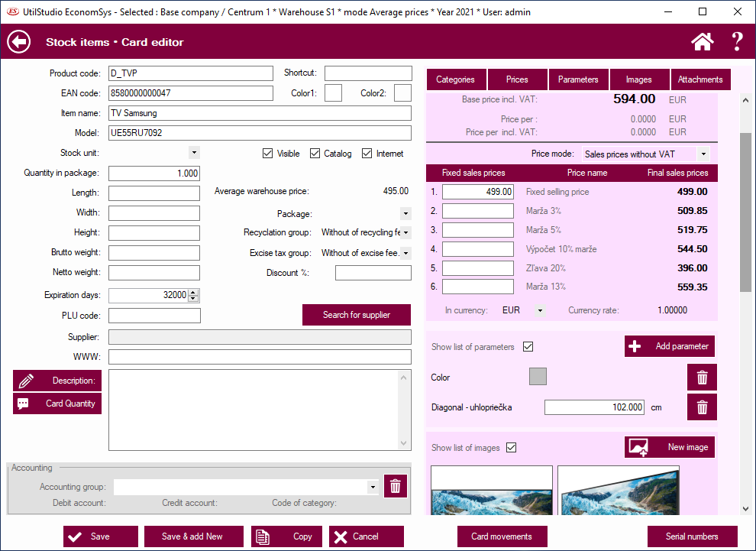This screenshot has height=551, width=756.
Task: Click the Description button
Action: (x=57, y=381)
